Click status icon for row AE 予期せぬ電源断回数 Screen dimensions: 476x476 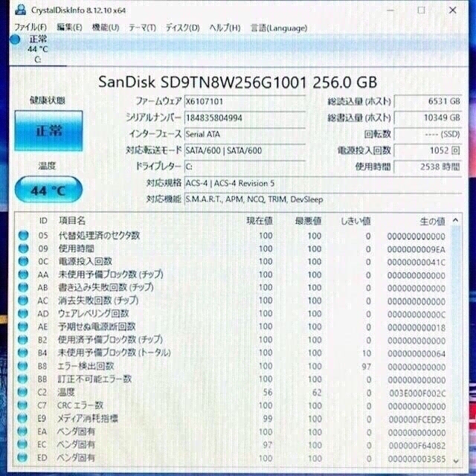(23, 327)
